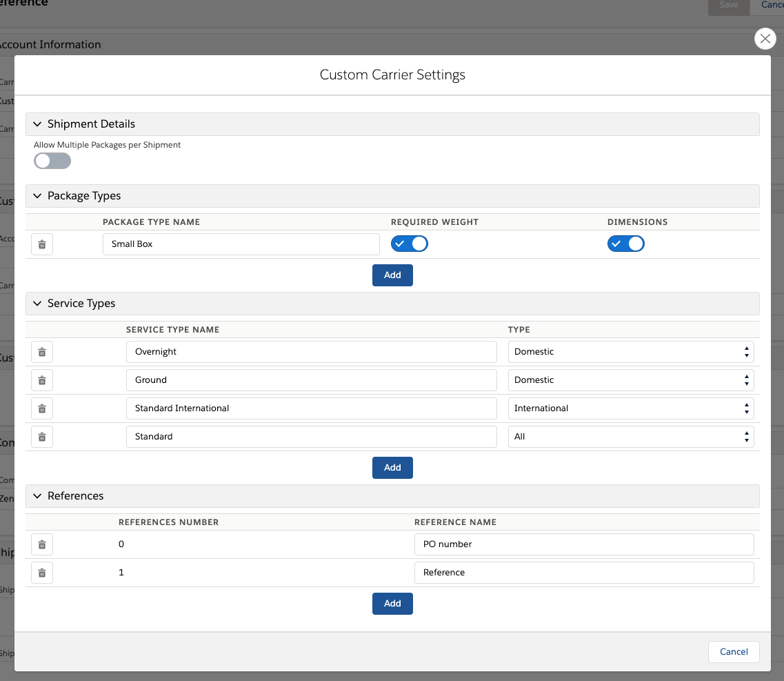784x681 pixels.
Task: Edit the Standard International name field
Action: tap(312, 408)
